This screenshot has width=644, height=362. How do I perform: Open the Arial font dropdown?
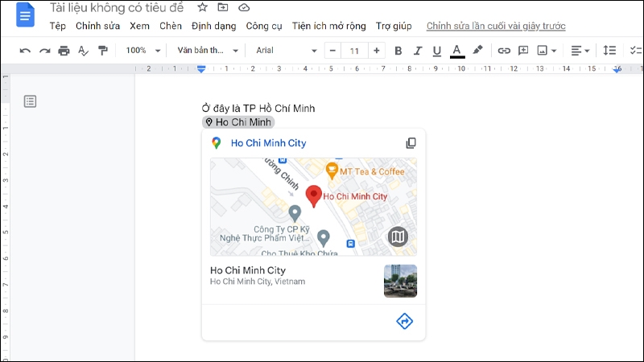(x=287, y=51)
